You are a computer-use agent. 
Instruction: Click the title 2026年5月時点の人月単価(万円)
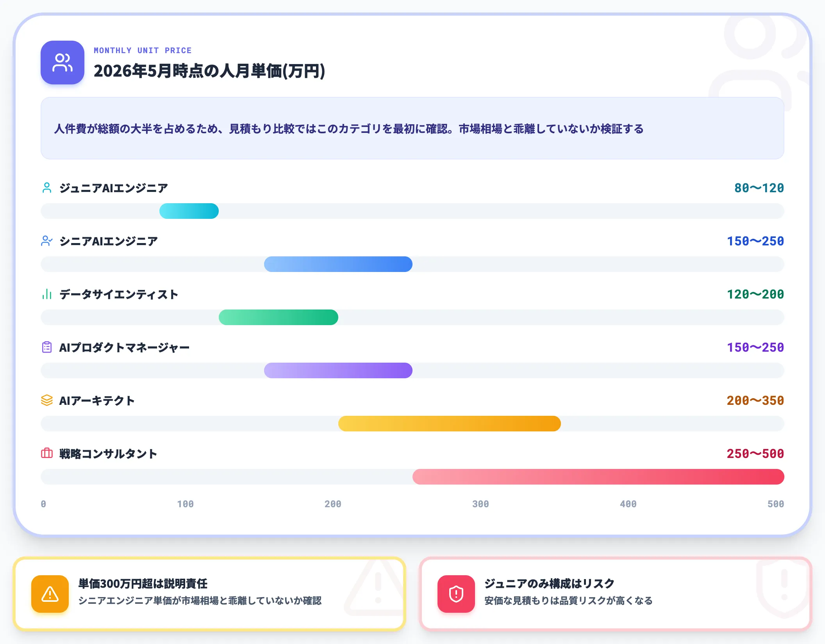pyautogui.click(x=209, y=71)
